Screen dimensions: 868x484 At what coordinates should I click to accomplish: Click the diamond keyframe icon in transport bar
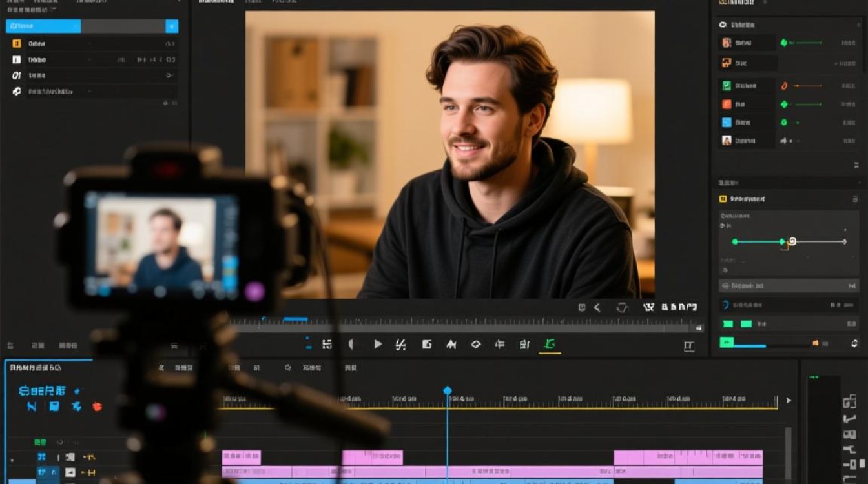pyautogui.click(x=476, y=345)
